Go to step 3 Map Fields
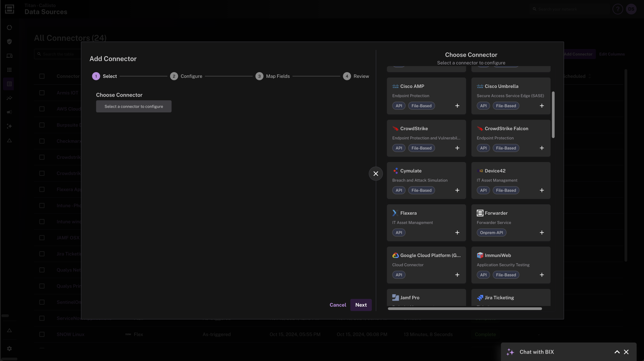The image size is (644, 361). click(x=273, y=76)
